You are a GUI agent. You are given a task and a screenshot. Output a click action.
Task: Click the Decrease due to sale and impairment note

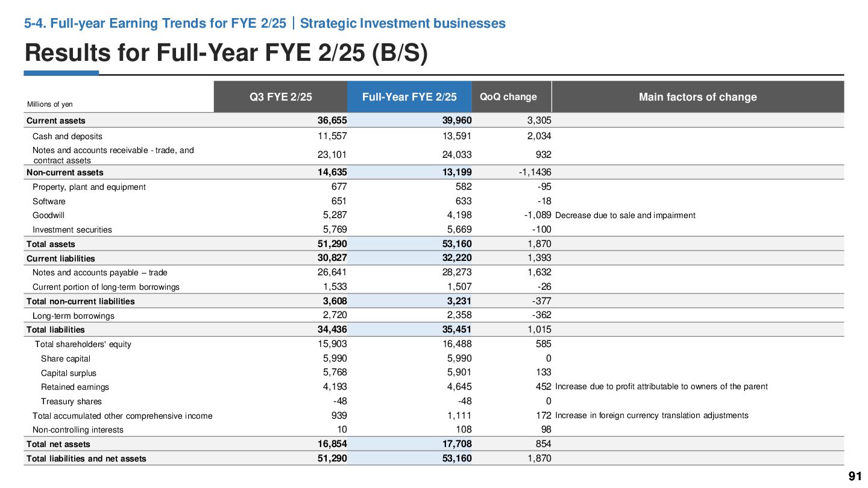pyautogui.click(x=625, y=215)
